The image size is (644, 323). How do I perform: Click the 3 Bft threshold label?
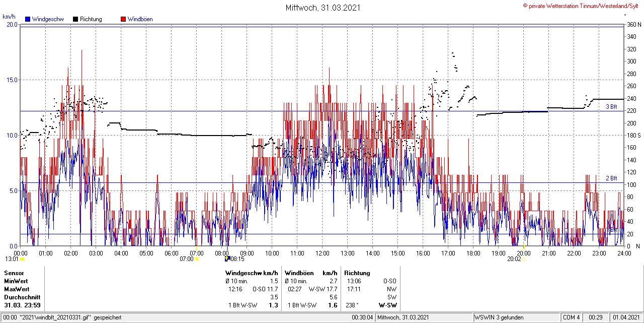coord(611,107)
